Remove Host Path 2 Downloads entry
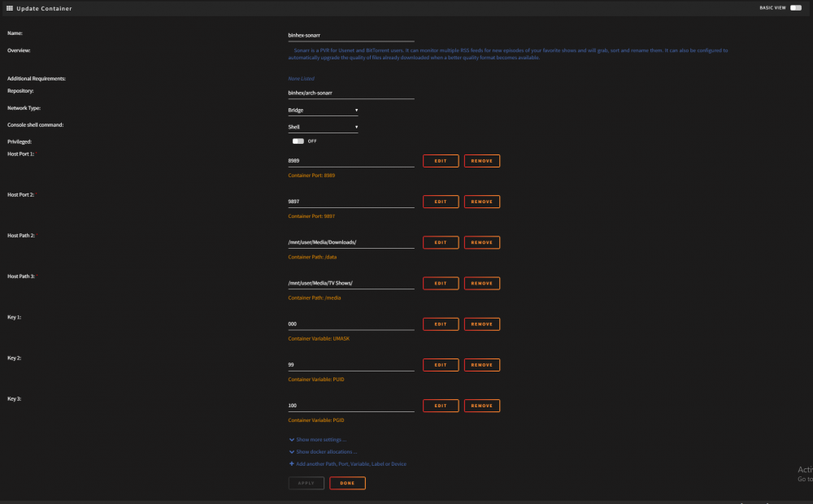The width and height of the screenshot is (813, 504). point(482,243)
